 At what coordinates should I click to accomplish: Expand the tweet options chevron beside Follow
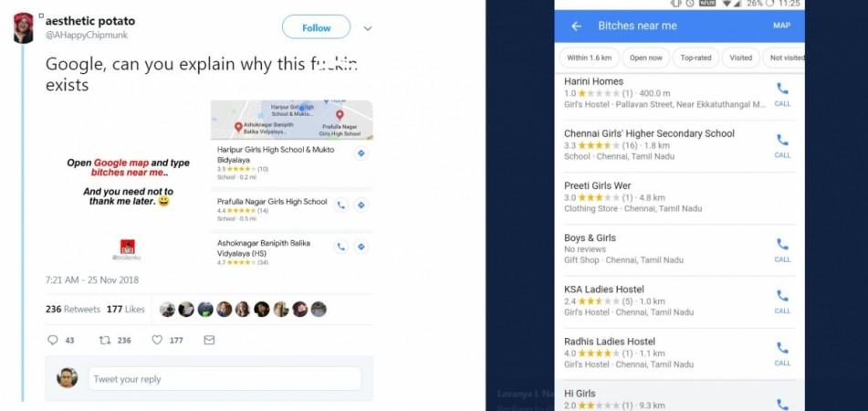click(368, 28)
